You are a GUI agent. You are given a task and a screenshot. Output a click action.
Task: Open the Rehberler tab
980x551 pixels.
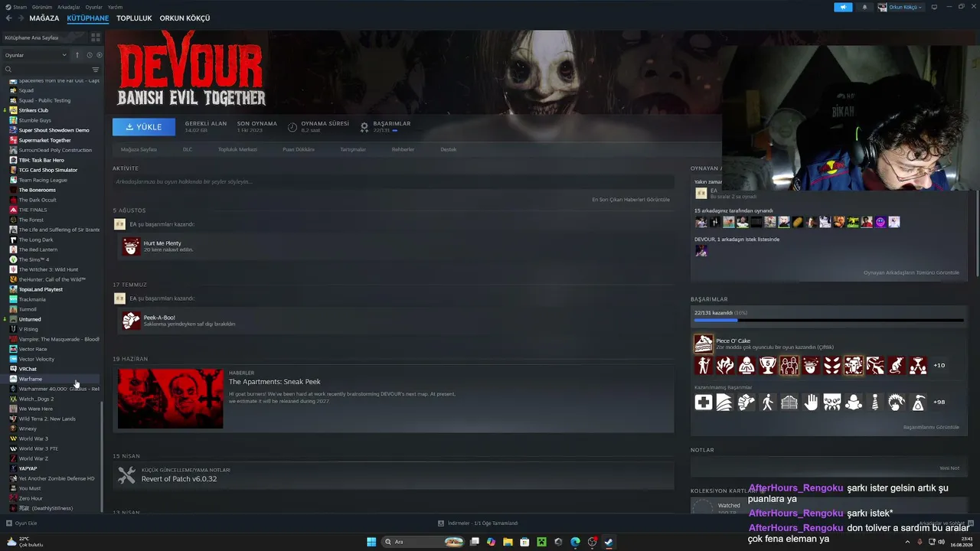pyautogui.click(x=403, y=149)
